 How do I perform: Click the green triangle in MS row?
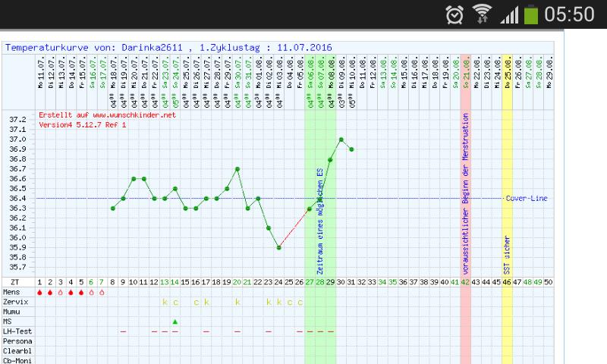click(175, 322)
